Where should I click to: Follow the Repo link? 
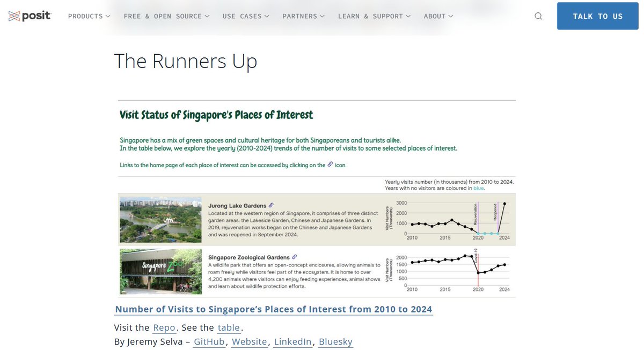(x=164, y=327)
